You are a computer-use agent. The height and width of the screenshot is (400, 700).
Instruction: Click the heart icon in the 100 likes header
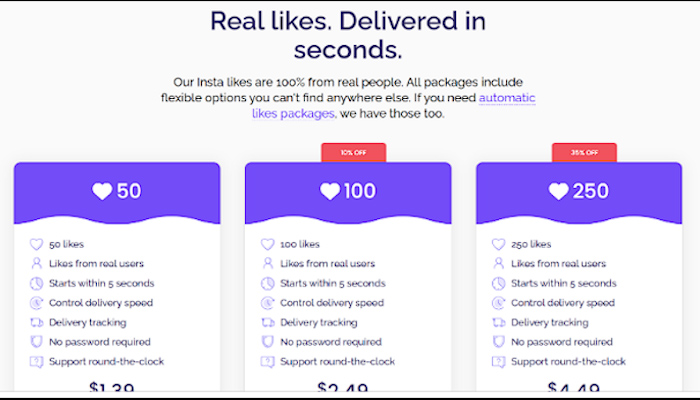tap(330, 191)
